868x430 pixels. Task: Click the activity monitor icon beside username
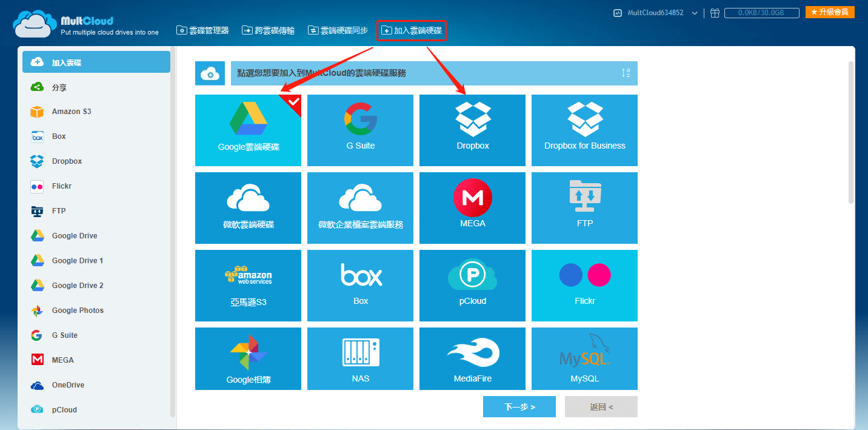(x=618, y=13)
